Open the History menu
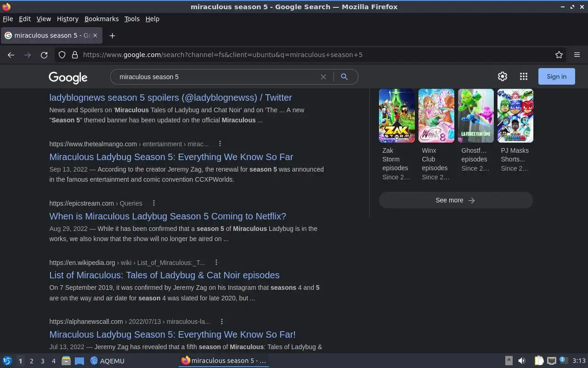Viewport: 588px width, 368px height. [x=68, y=19]
